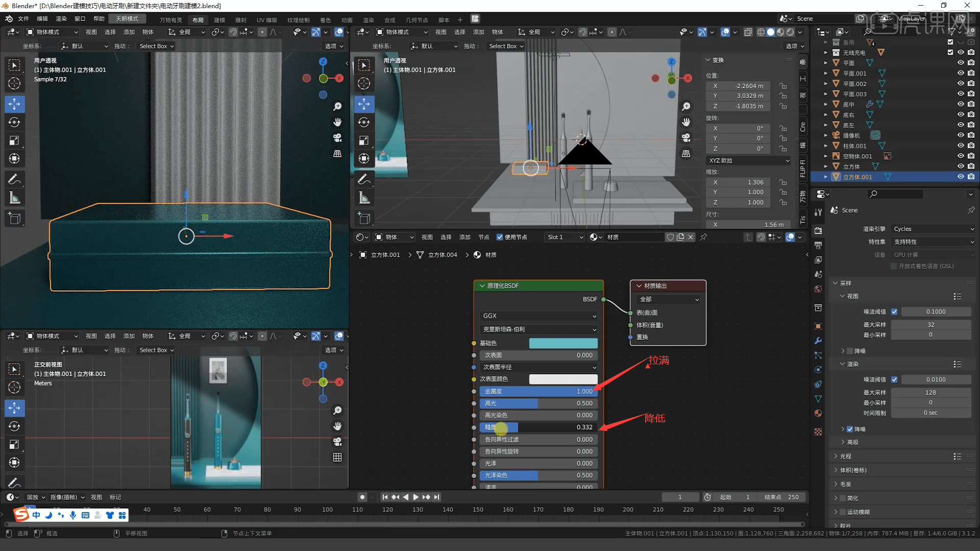980x551 pixels.
Task: Switch to the UV 编辑 workspace tab
Action: [x=266, y=20]
